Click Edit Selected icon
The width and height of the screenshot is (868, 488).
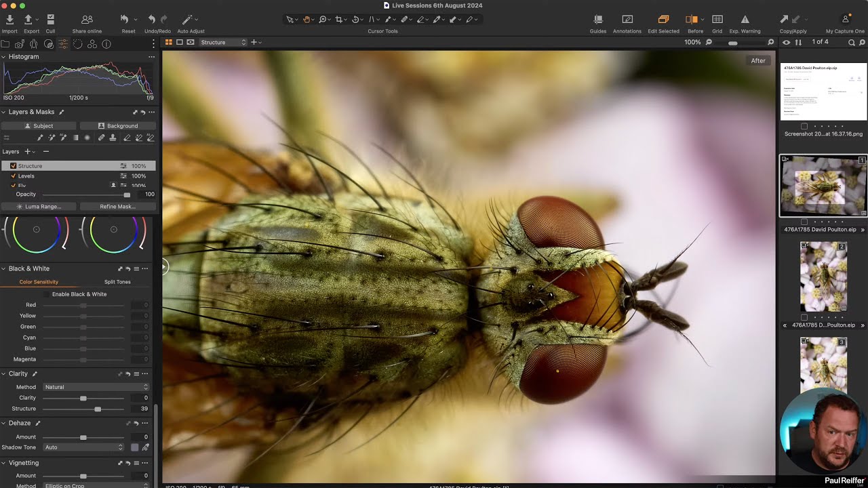point(663,20)
